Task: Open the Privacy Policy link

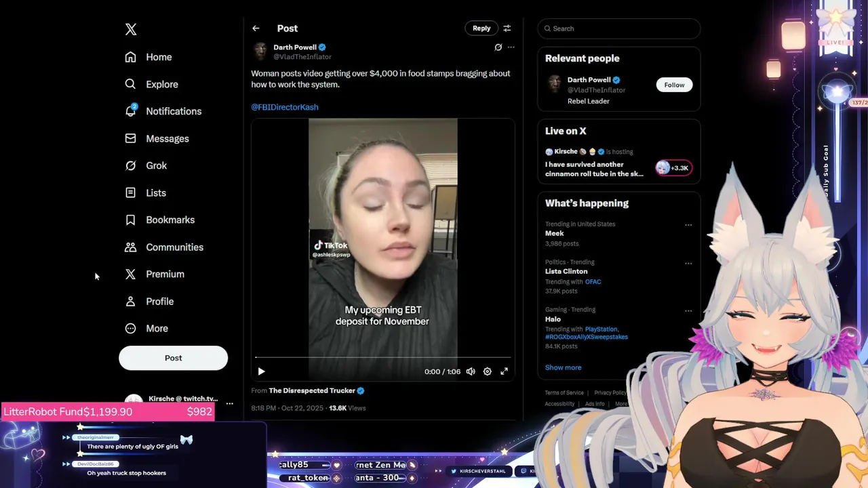Action: point(610,393)
